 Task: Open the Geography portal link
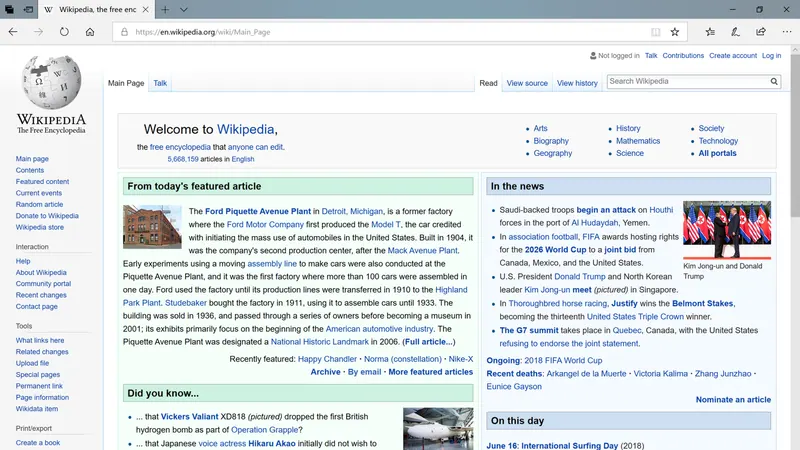click(x=553, y=153)
